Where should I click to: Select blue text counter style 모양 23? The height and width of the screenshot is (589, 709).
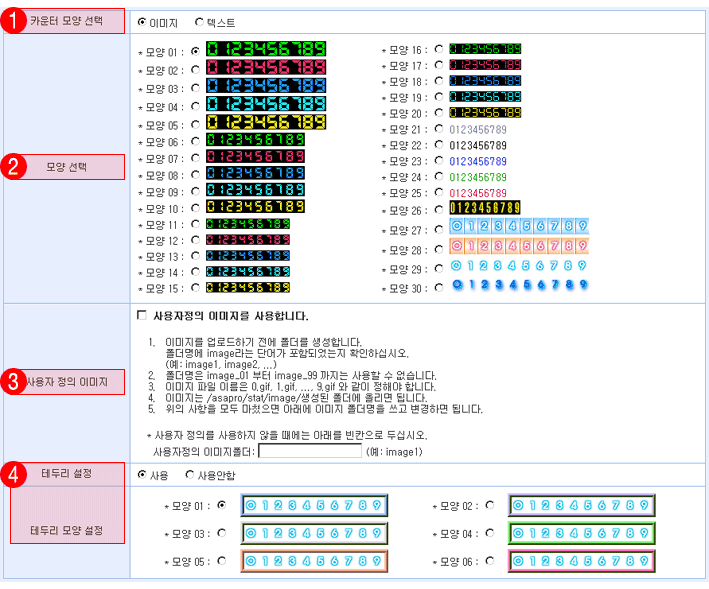[438, 161]
